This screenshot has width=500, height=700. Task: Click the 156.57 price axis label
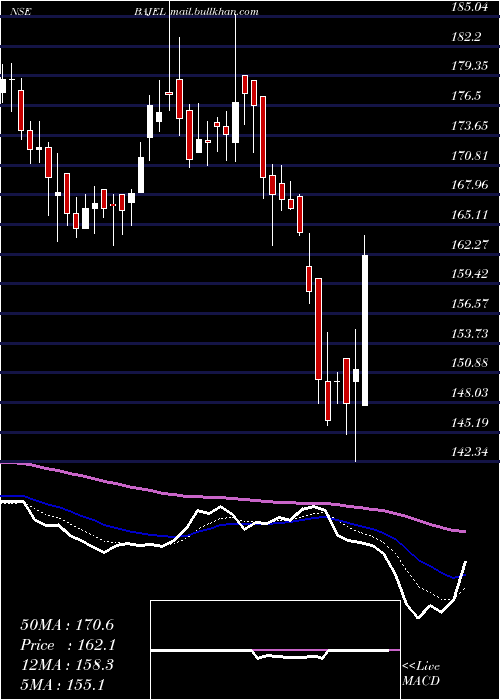point(470,304)
